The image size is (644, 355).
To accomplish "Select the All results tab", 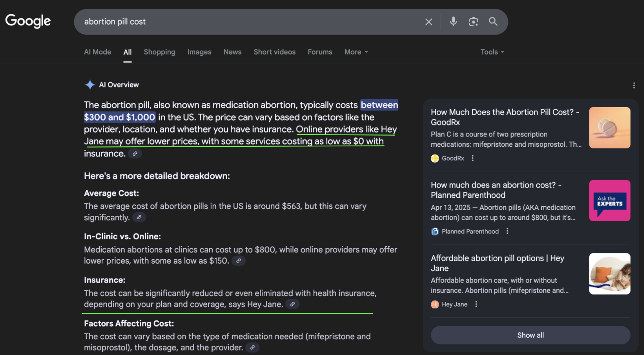I will click(x=127, y=52).
